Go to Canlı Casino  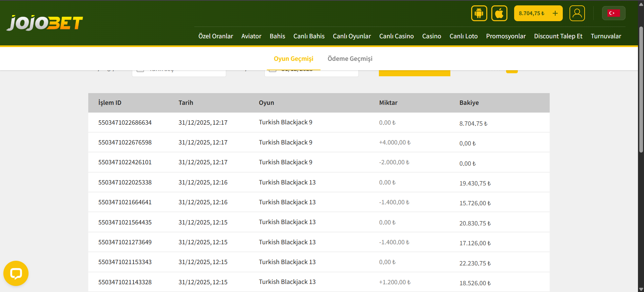(x=396, y=36)
